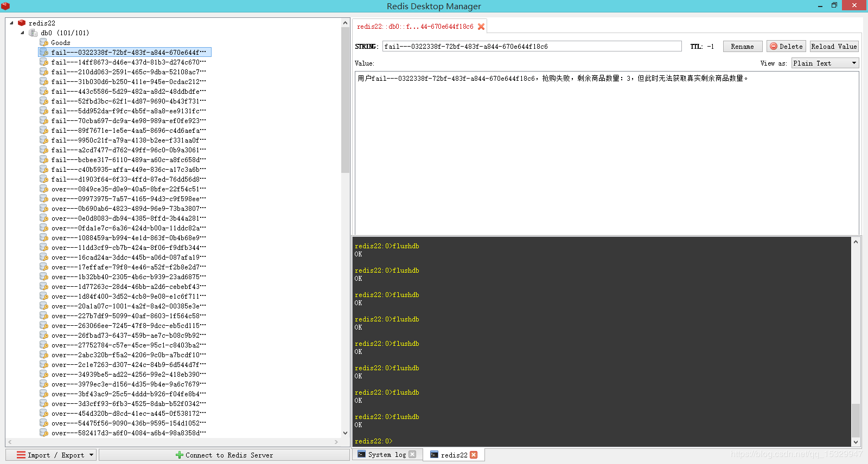Click the redis22 server icon in the tree
This screenshot has width=868, height=464.
click(x=22, y=23)
